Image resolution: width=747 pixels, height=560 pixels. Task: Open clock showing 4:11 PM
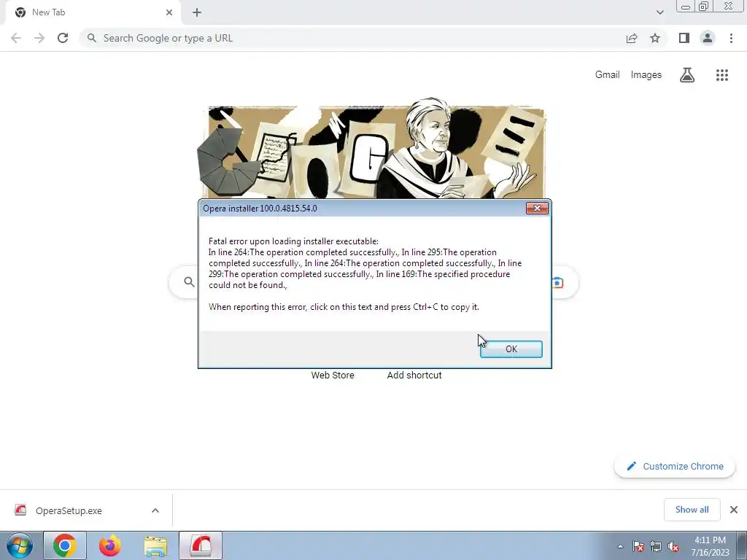coord(710,546)
